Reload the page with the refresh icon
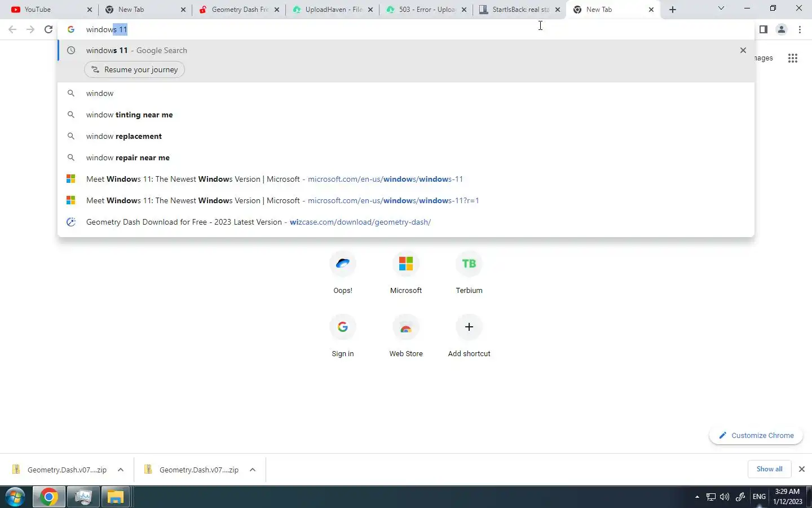812x508 pixels. point(48,29)
